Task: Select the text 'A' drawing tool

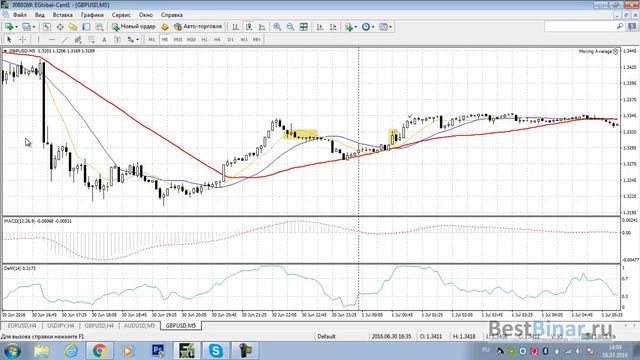Action: pyautogui.click(x=104, y=40)
